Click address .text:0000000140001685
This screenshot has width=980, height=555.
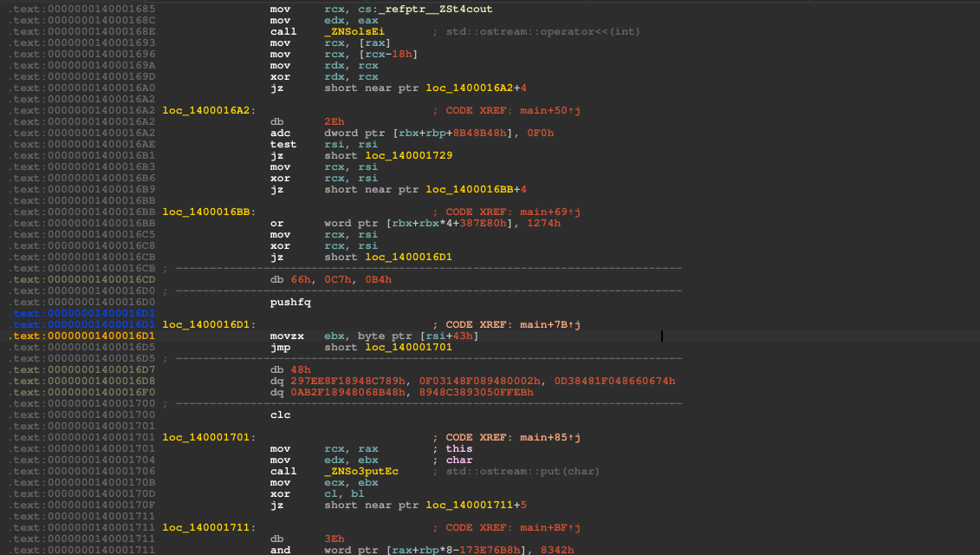coord(81,10)
